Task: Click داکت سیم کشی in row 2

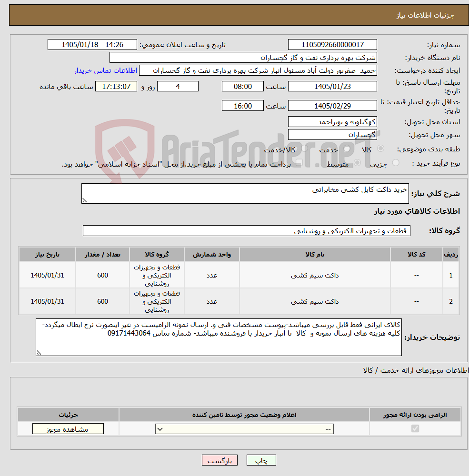Action: pos(315,301)
